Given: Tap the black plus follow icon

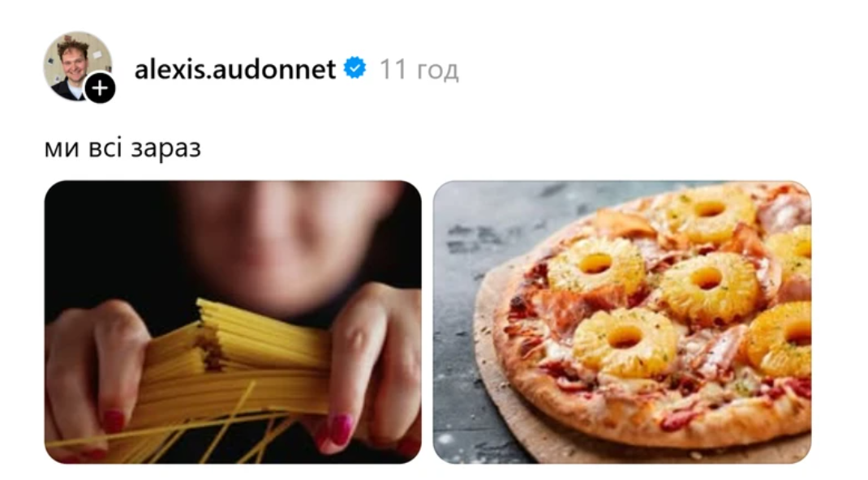Looking at the screenshot, I should click(101, 88).
